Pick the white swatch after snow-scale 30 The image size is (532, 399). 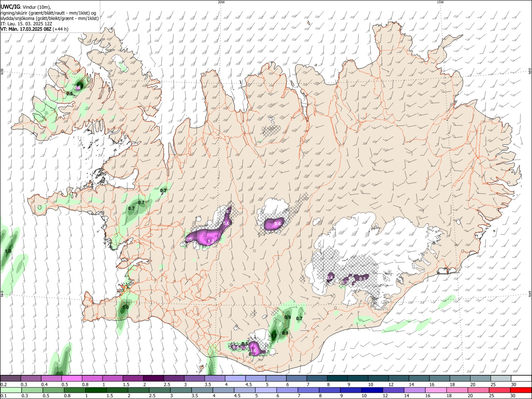tap(521, 378)
